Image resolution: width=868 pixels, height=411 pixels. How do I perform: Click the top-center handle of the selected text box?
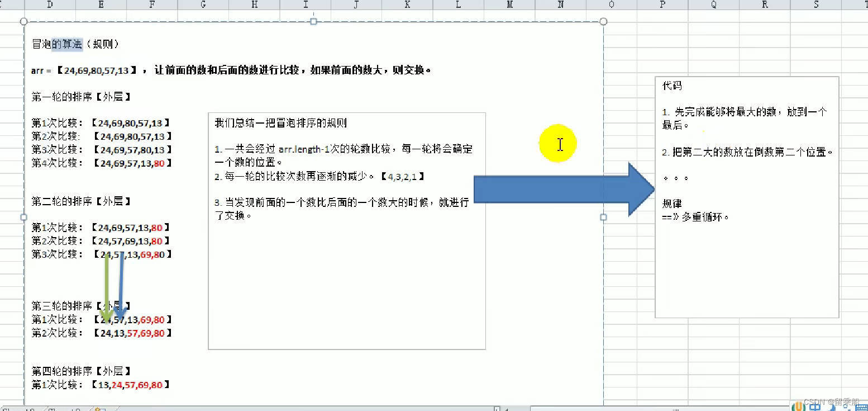coord(313,21)
